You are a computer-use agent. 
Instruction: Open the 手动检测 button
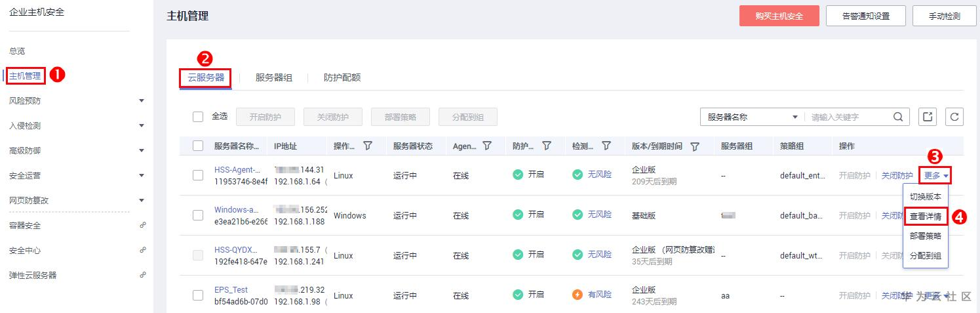(944, 16)
